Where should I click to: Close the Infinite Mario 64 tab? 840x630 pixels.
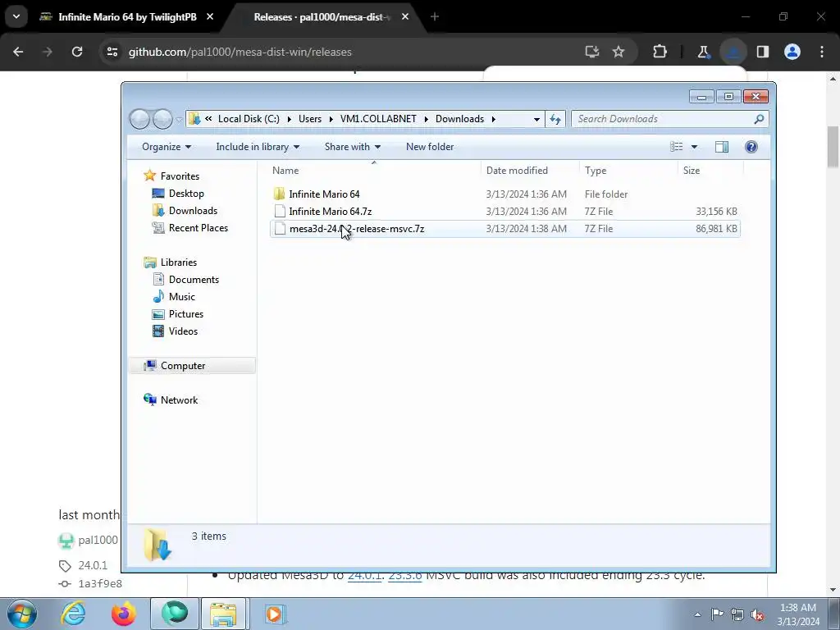pos(210,17)
